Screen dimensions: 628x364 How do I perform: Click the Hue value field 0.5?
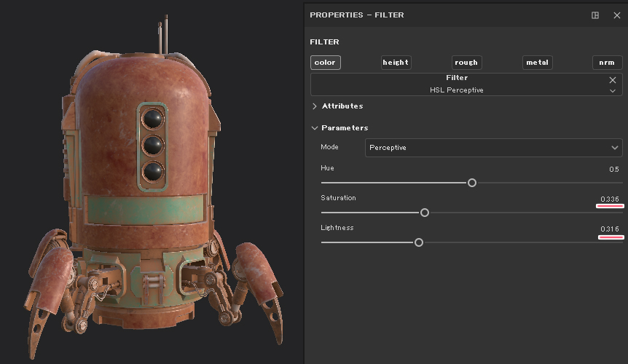pos(613,170)
